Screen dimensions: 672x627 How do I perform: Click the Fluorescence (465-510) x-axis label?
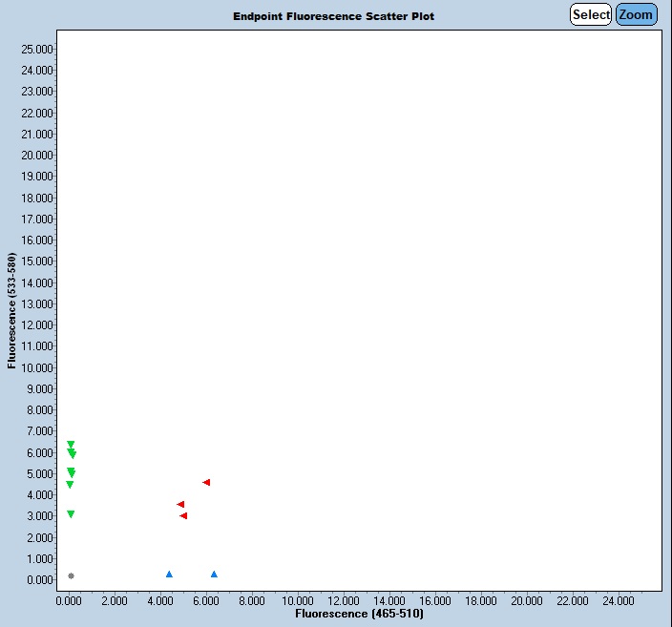click(x=359, y=614)
